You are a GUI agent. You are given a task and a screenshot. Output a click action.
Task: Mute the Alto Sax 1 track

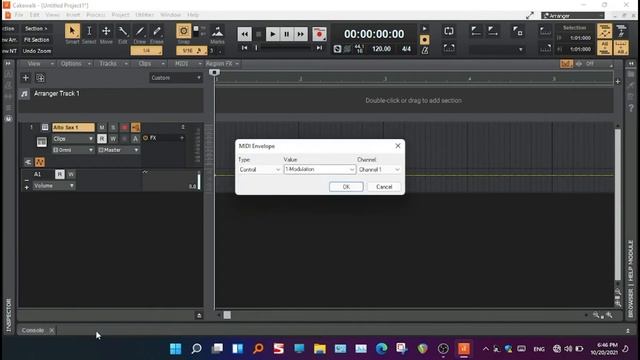[102, 127]
